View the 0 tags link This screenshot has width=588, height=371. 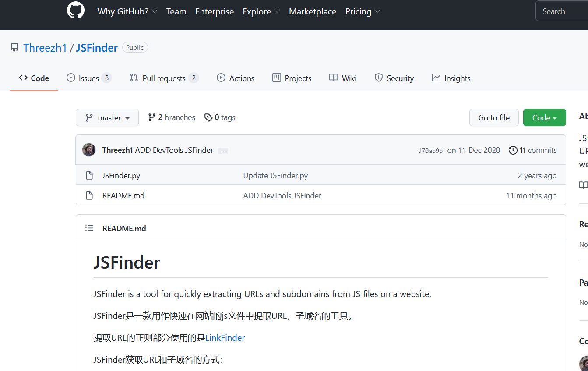point(220,117)
